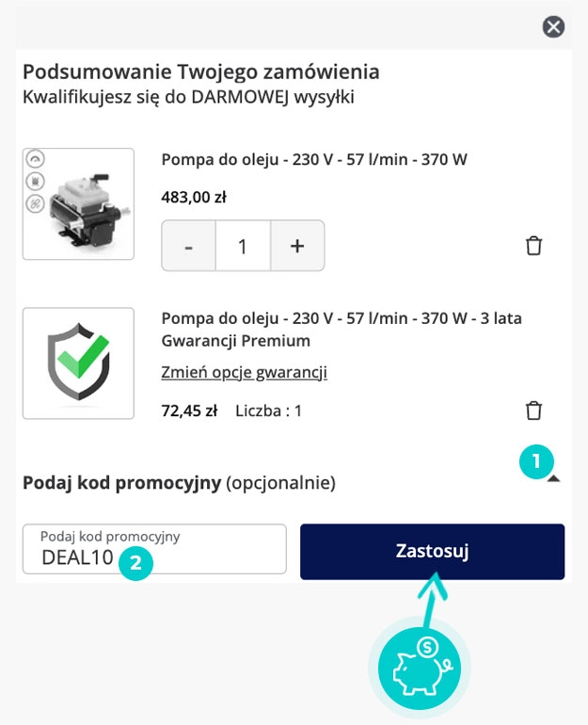This screenshot has width=588, height=725.
Task: Delete the oil pump from the order
Action: (x=533, y=246)
